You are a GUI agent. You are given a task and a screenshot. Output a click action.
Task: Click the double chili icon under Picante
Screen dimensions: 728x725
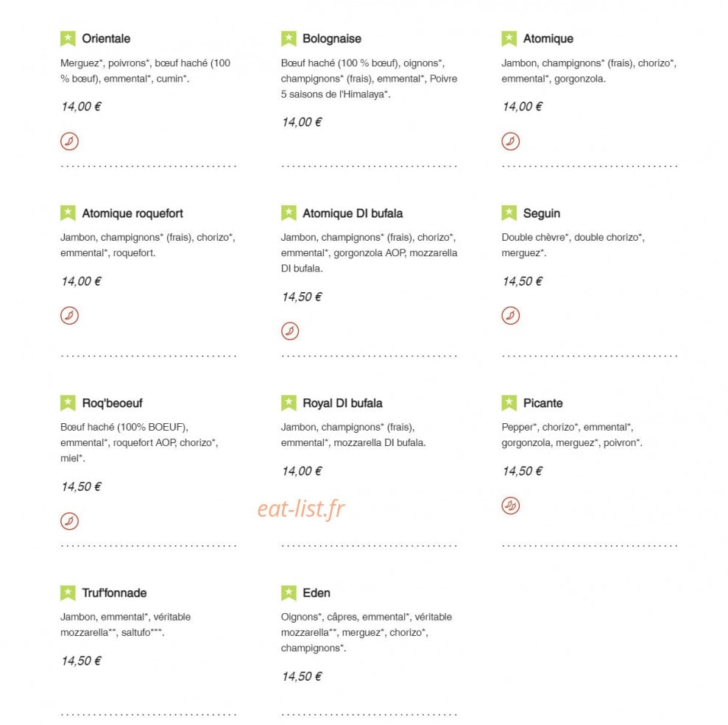510,506
